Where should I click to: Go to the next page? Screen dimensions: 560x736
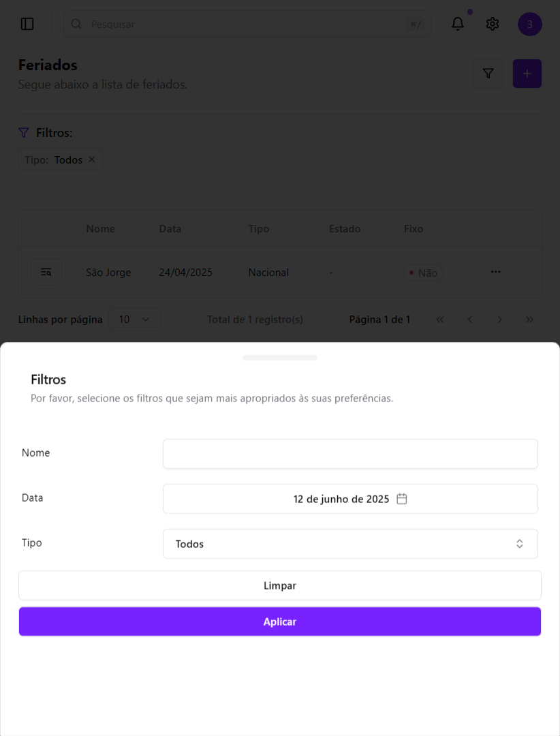point(500,319)
